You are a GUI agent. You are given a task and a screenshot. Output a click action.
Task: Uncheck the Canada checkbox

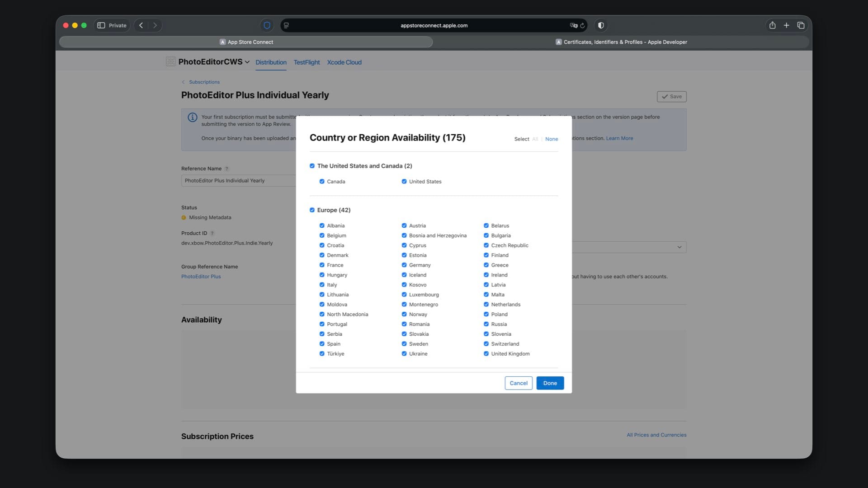(322, 182)
